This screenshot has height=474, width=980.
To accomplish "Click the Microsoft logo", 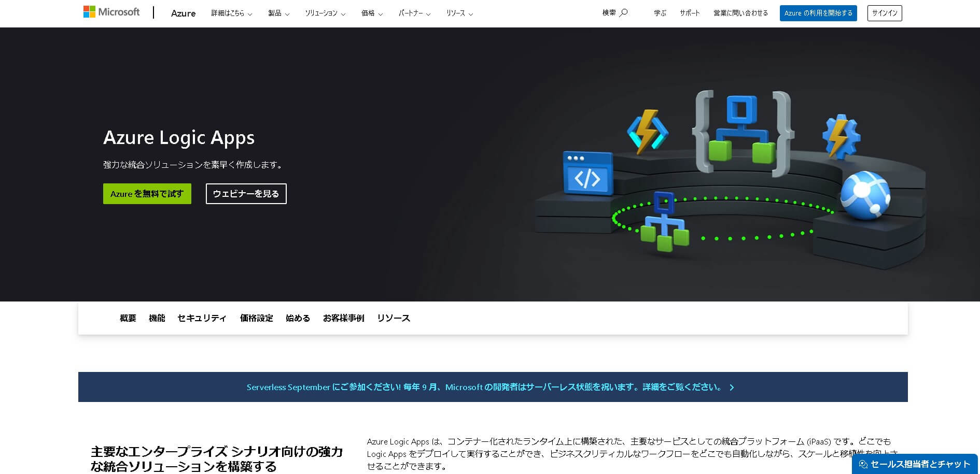I will coord(111,12).
